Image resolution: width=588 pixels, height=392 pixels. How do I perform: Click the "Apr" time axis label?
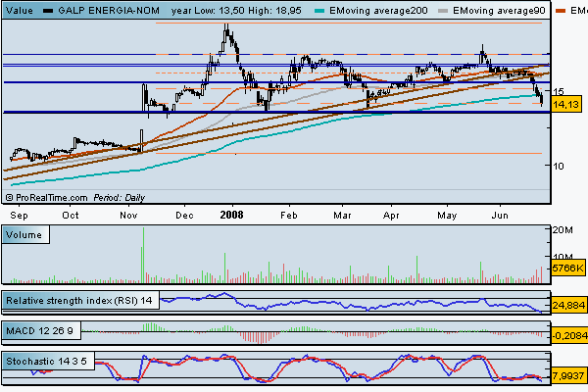(x=391, y=216)
